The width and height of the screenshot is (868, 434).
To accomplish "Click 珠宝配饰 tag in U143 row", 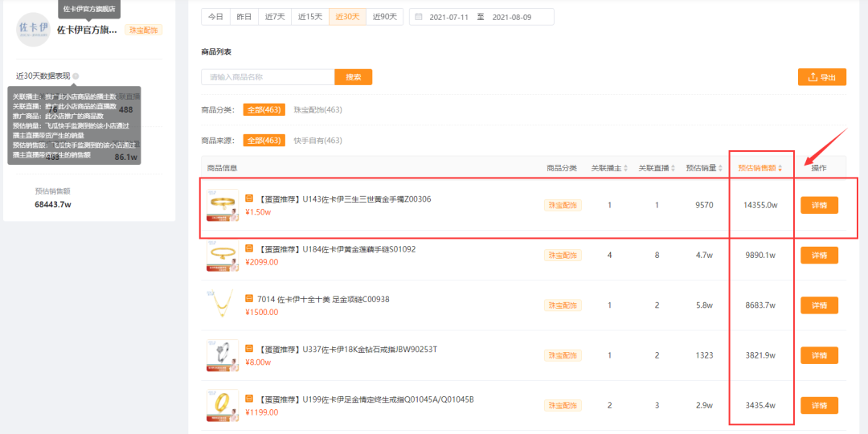I will point(563,206).
